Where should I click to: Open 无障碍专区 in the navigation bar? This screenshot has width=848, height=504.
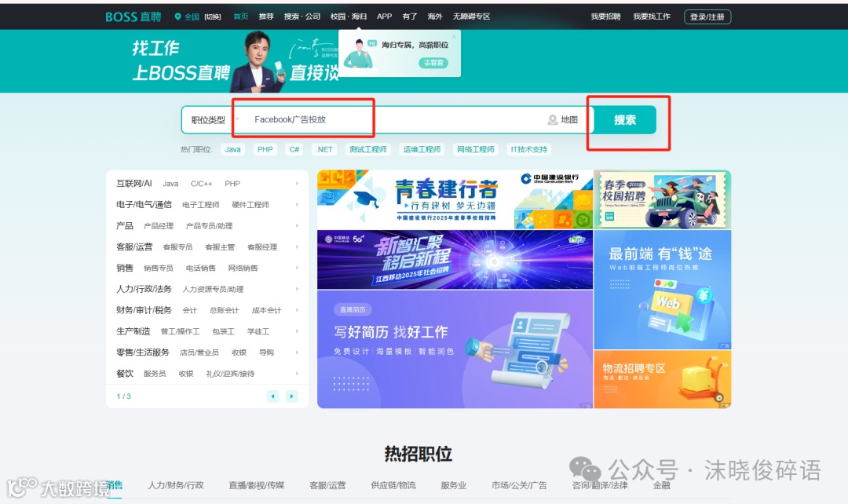472,16
